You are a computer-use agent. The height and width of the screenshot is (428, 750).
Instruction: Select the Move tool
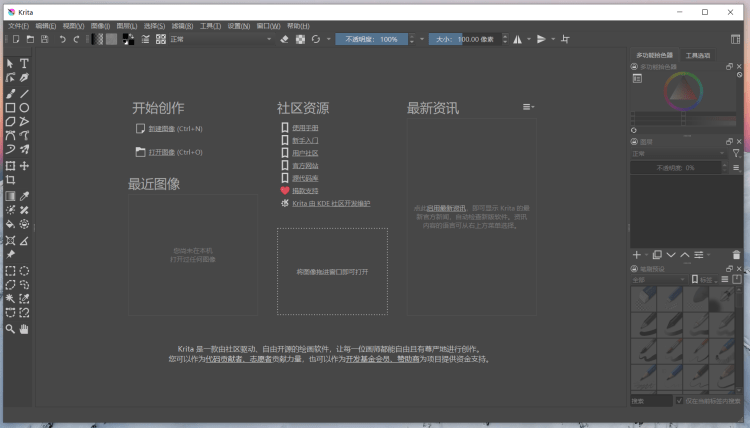[x=24, y=166]
